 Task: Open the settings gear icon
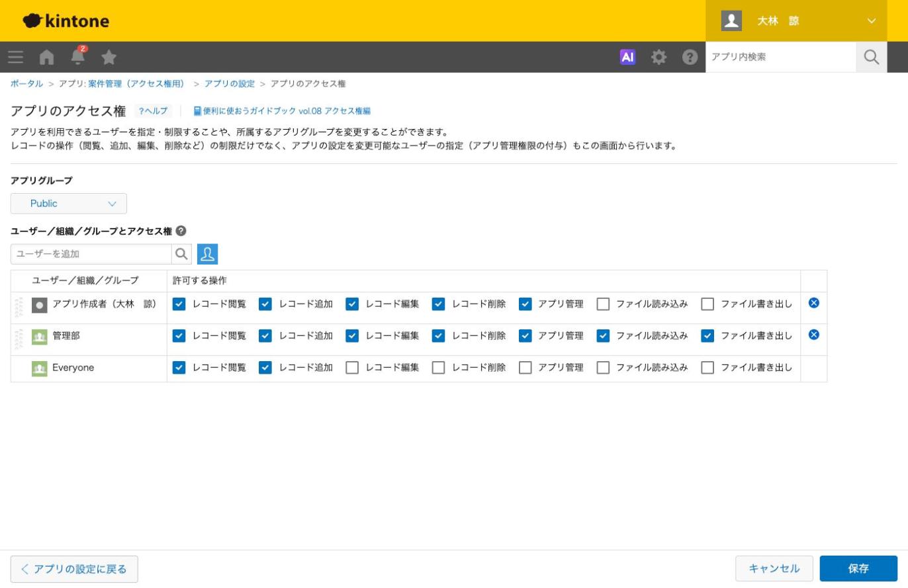pos(658,57)
